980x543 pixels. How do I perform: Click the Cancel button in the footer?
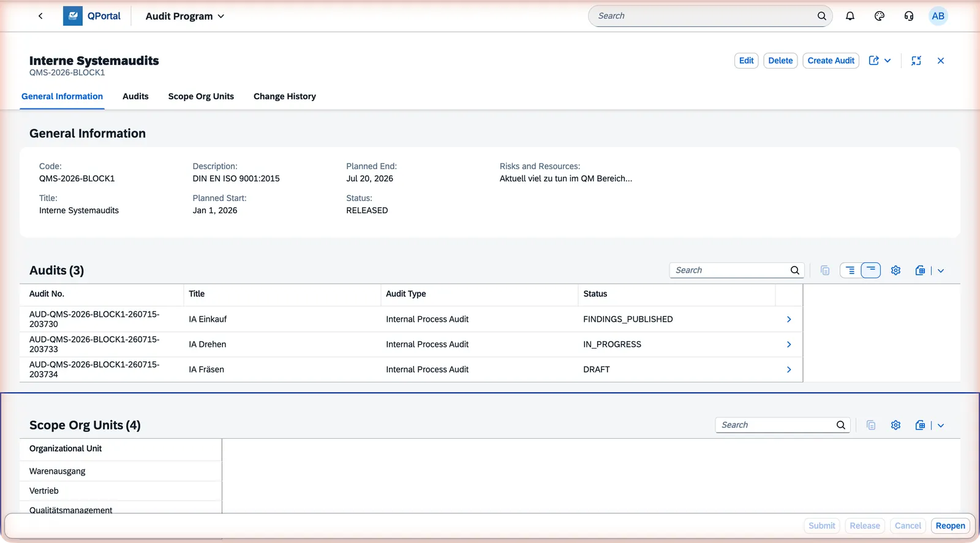click(x=907, y=526)
